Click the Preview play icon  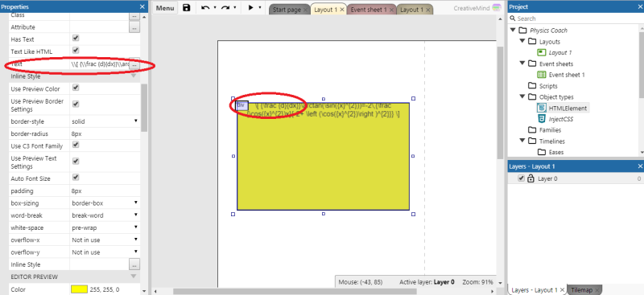tap(250, 8)
